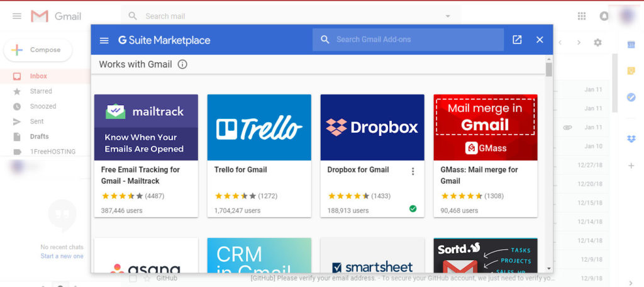The width and height of the screenshot is (644, 287).
Task: Close the G Suite Marketplace dialog
Action: [x=540, y=40]
